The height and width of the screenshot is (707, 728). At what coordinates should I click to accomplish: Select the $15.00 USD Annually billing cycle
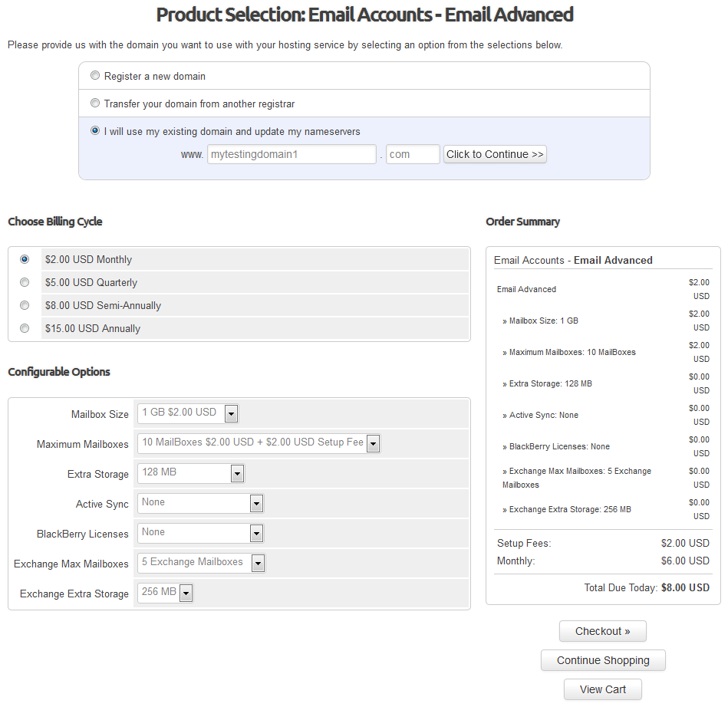pyautogui.click(x=24, y=327)
